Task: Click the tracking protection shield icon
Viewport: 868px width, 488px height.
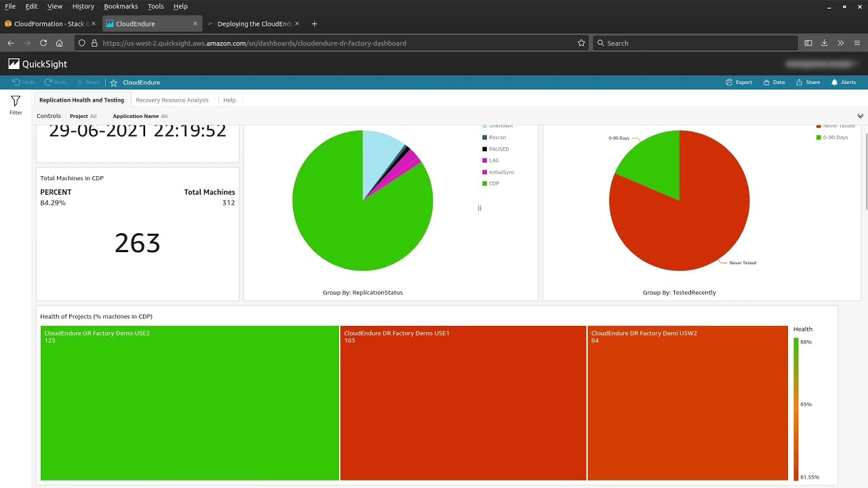Action: tap(81, 43)
